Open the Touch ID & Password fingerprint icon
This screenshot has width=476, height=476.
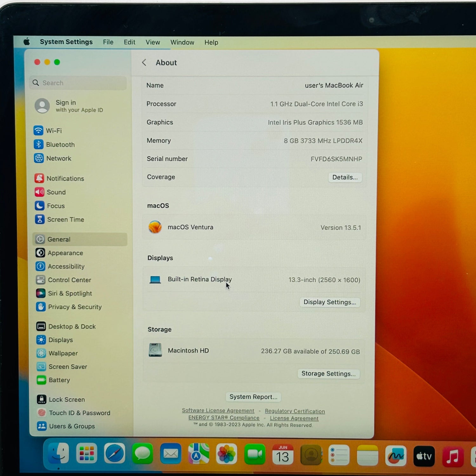point(42,413)
